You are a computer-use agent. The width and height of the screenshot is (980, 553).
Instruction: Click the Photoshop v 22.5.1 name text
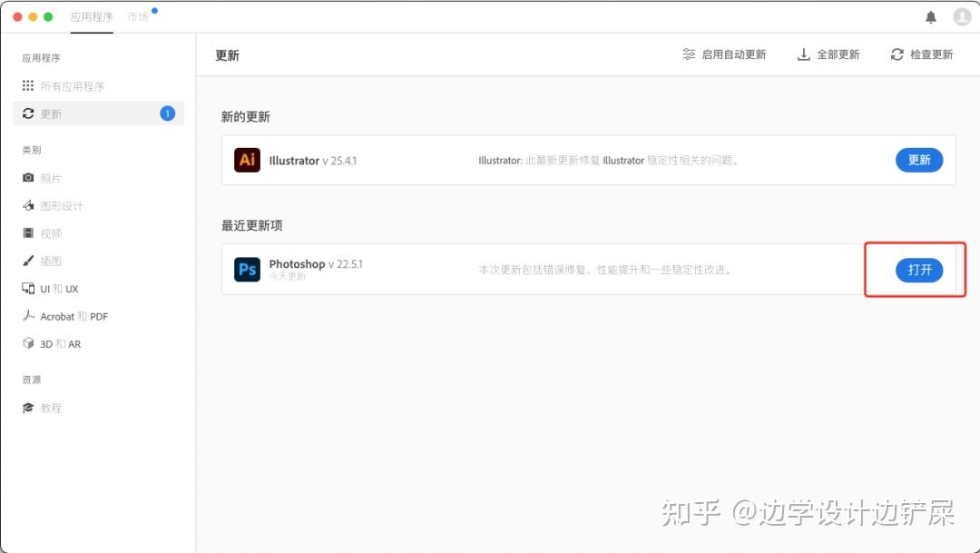click(316, 264)
